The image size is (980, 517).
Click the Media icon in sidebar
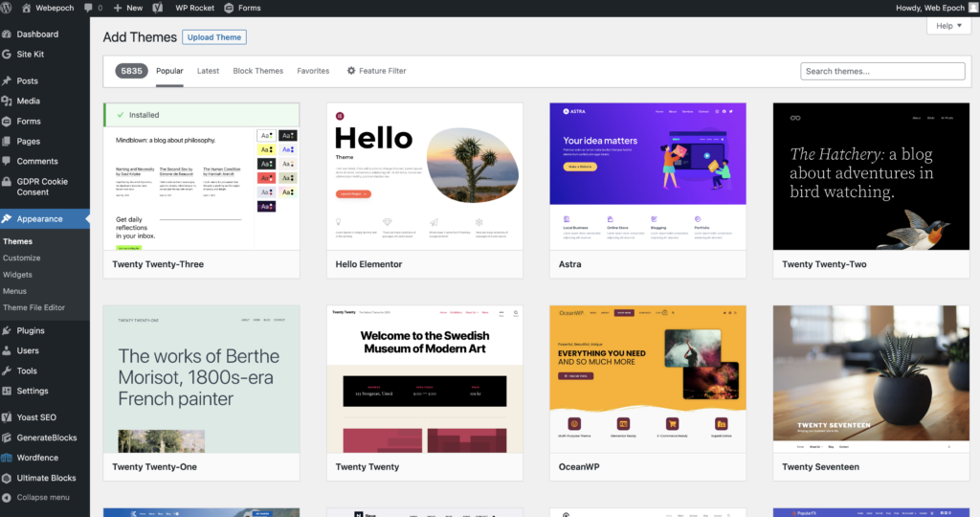[7, 101]
